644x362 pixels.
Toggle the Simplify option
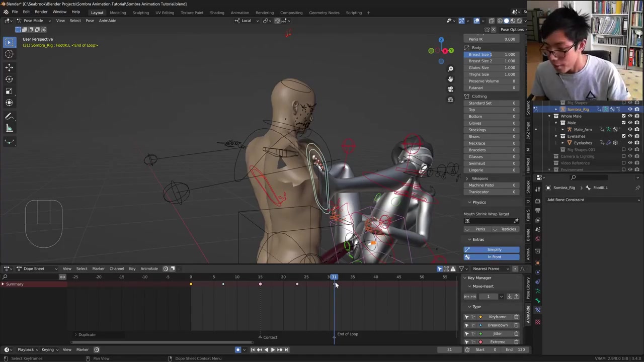coord(494,249)
